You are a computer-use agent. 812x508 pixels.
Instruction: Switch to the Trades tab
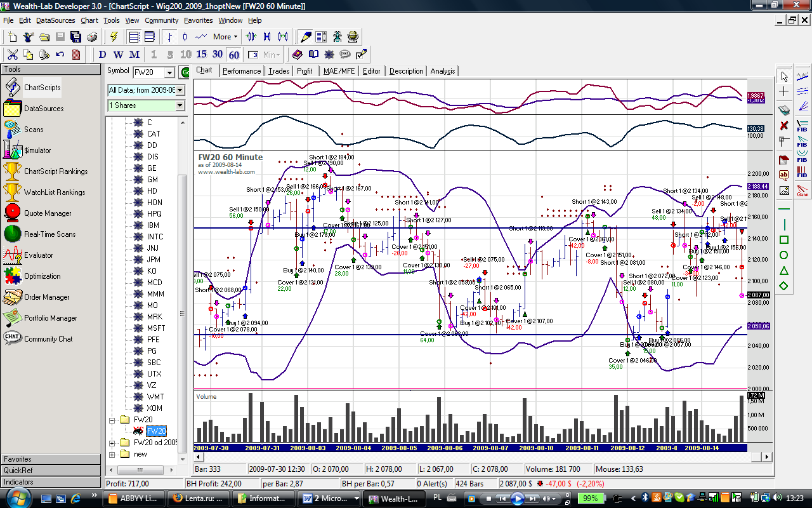click(278, 71)
